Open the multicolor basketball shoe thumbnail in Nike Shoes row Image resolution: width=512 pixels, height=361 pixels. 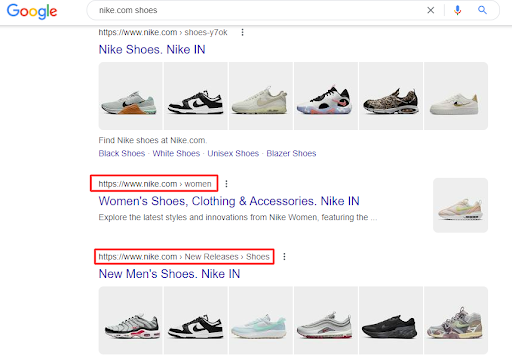pyautogui.click(x=326, y=96)
